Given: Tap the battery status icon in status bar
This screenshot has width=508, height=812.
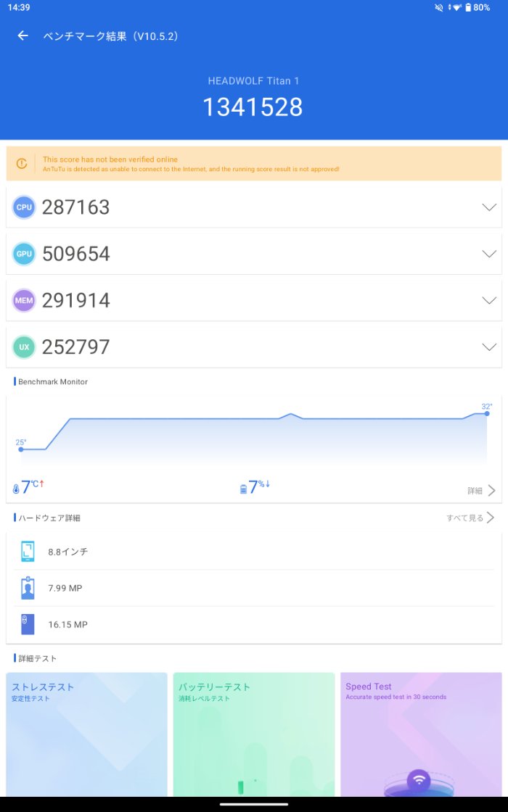Looking at the screenshot, I should pos(468,7).
